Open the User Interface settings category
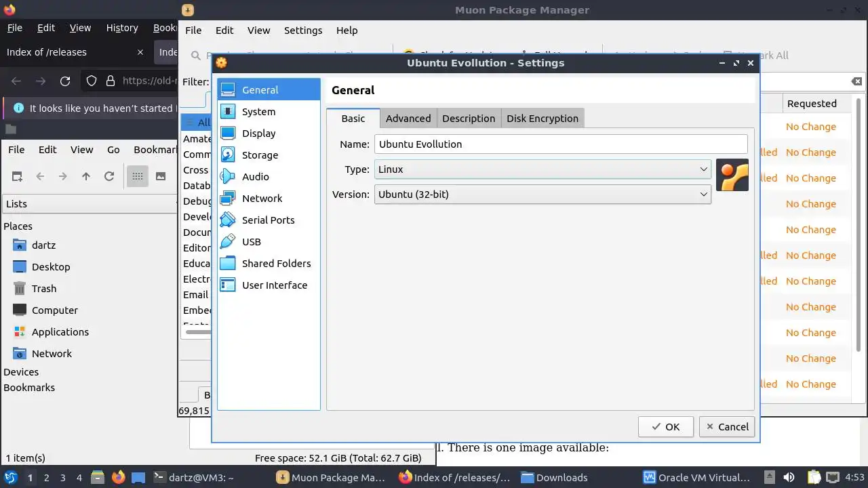The image size is (868, 488). click(x=269, y=285)
